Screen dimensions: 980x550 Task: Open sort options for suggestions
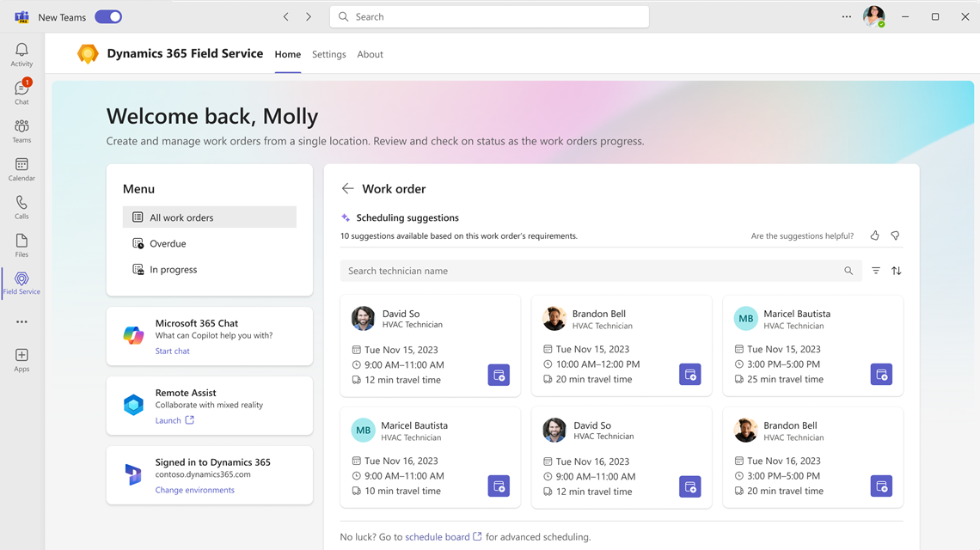897,271
